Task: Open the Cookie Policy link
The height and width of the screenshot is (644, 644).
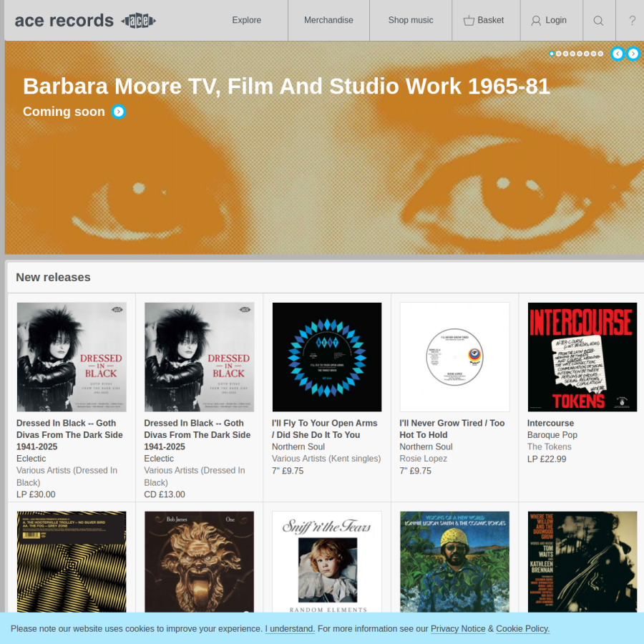Action: tap(523, 629)
